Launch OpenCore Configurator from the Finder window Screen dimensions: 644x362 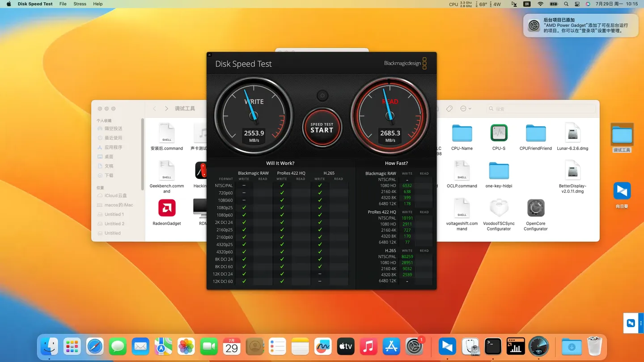pos(535,208)
